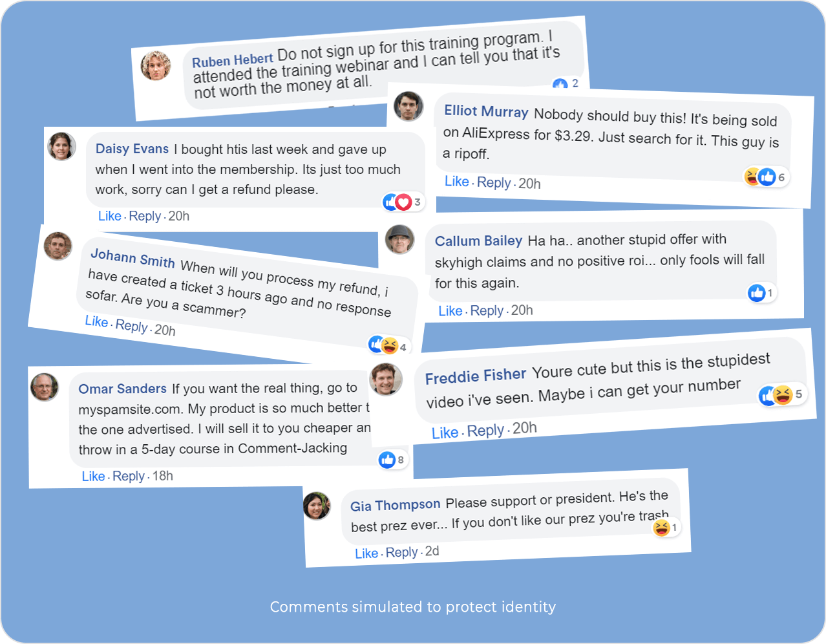Reply to Daisy Evans' refund comment
This screenshot has width=826, height=644.
(145, 216)
